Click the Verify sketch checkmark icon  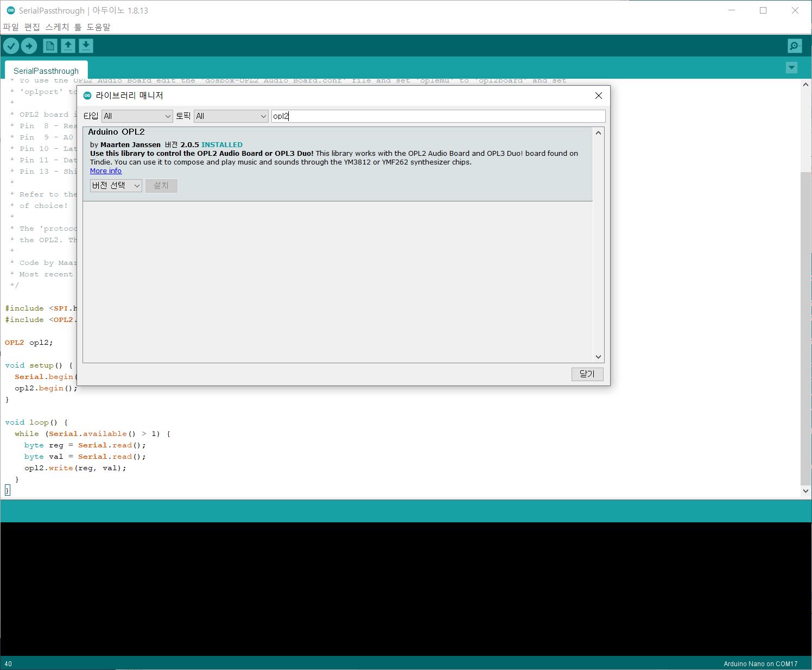coord(11,46)
